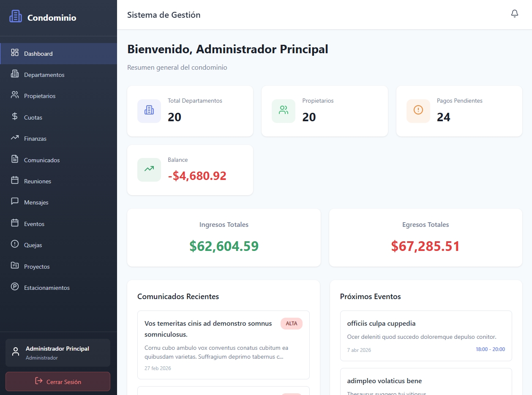
Task: Open the Proyectos page
Action: point(37,267)
